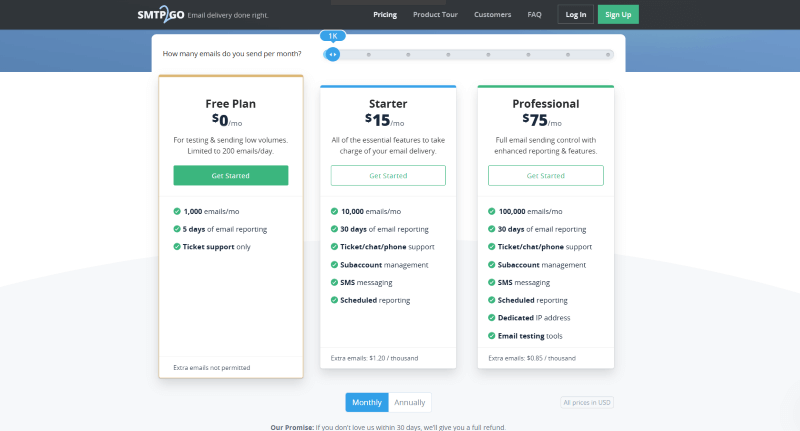Click 'Dedicated IP address' feature text
800x431 pixels.
pyautogui.click(x=534, y=318)
